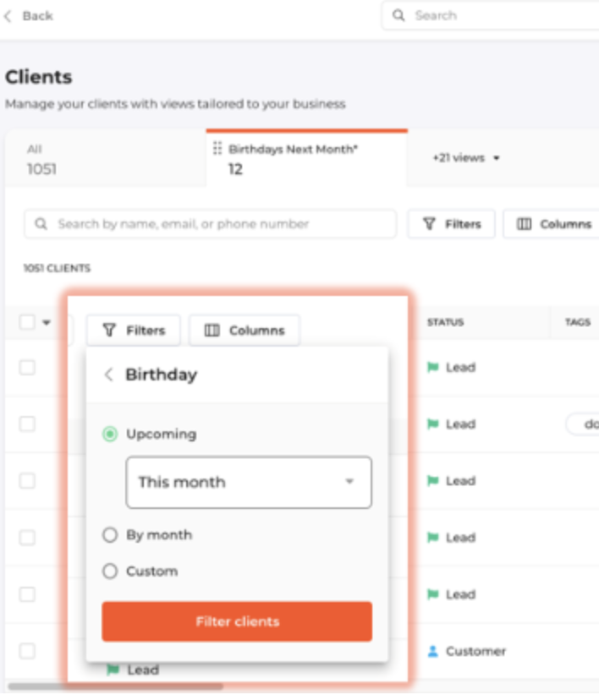This screenshot has height=700, width=599.
Task: Click the magnifier icon in top Search bar
Action: pos(399,16)
